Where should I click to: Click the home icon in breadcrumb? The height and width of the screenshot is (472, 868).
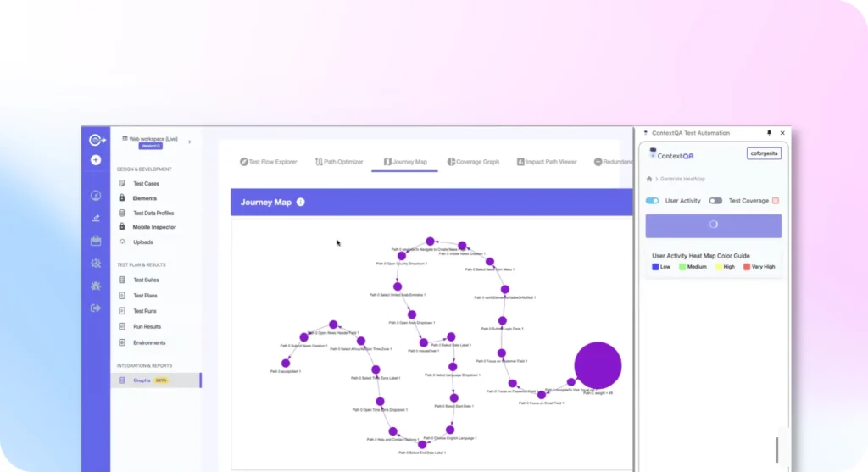click(649, 179)
